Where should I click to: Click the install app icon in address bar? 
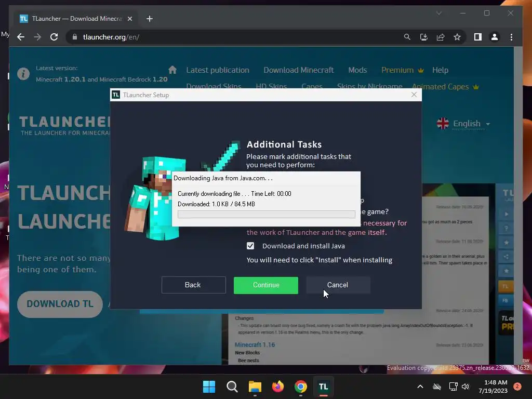(x=424, y=37)
